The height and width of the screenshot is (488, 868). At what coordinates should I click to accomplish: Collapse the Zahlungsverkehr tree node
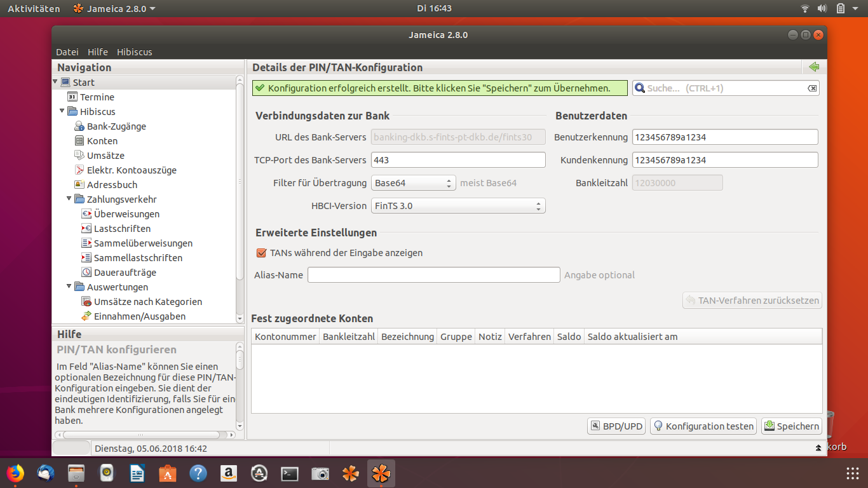point(69,199)
